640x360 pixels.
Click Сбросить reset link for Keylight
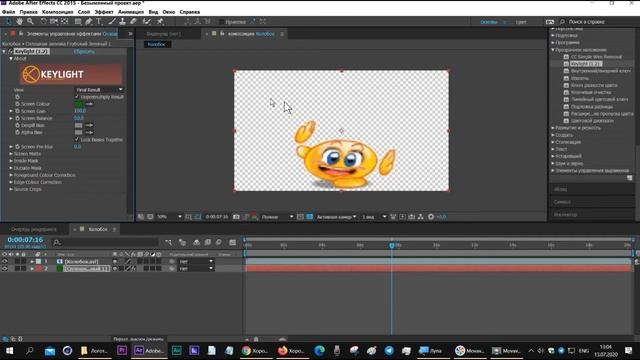84,51
